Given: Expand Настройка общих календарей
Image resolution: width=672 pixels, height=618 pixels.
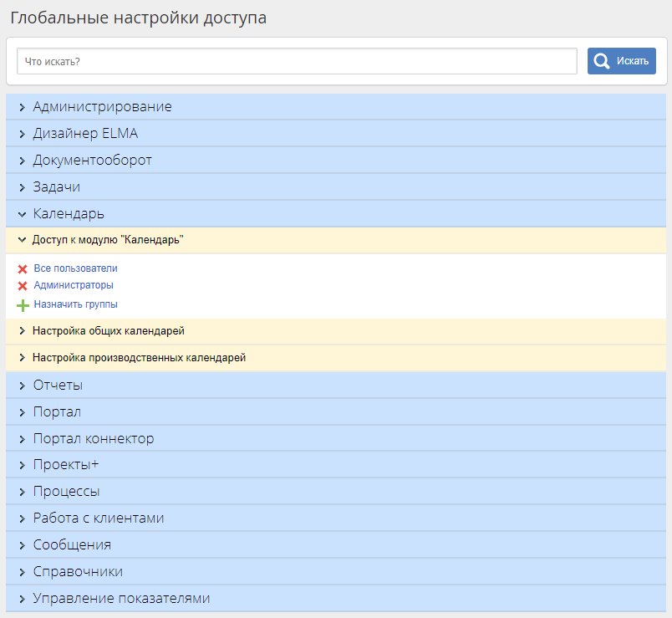Looking at the screenshot, I should point(23,331).
